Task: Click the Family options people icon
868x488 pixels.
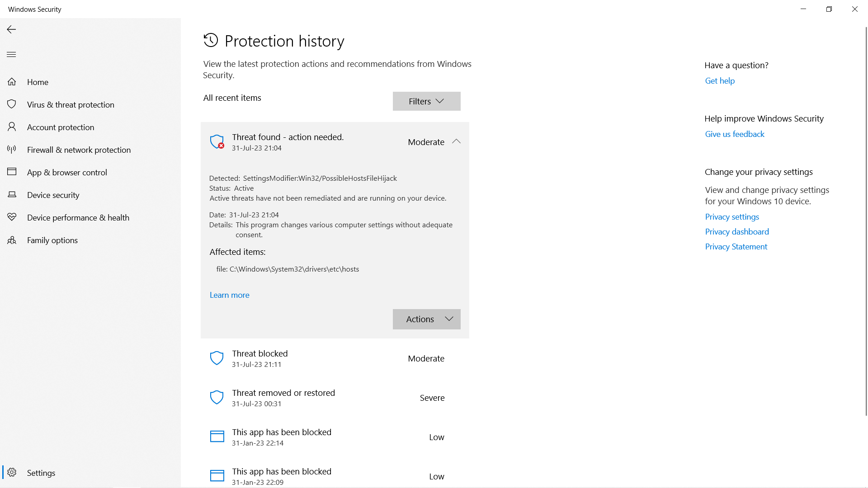Action: coord(12,240)
